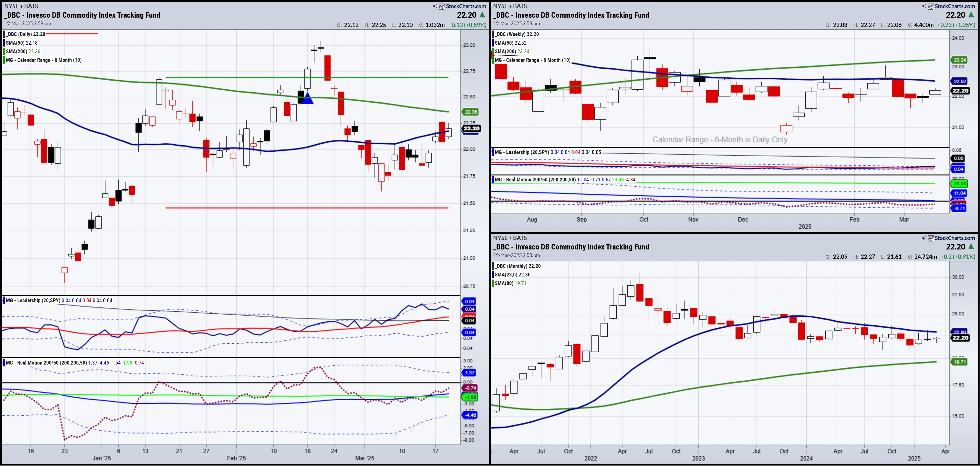Click the daily chart title '_DBC - Invesco DB Commodity Index'

pos(82,15)
